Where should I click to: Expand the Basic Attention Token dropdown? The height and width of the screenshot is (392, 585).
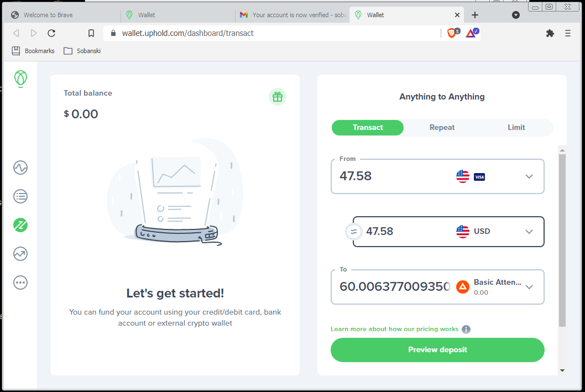pyautogui.click(x=529, y=287)
